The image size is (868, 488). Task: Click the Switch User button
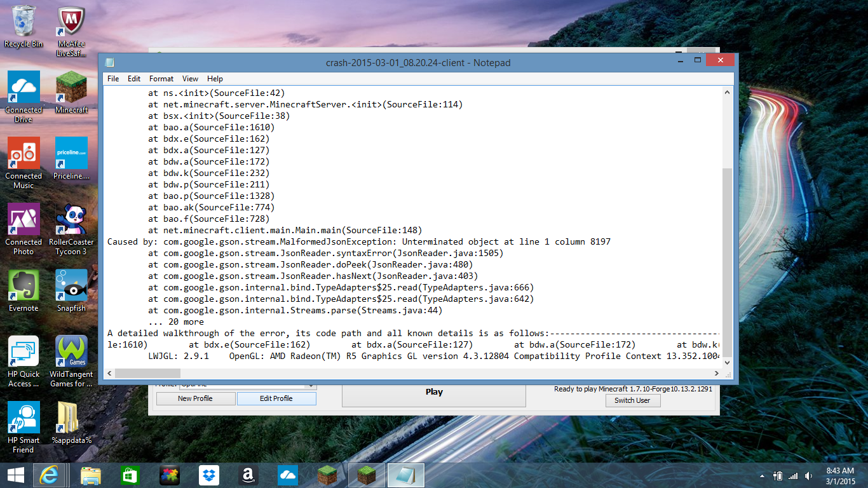(x=632, y=400)
